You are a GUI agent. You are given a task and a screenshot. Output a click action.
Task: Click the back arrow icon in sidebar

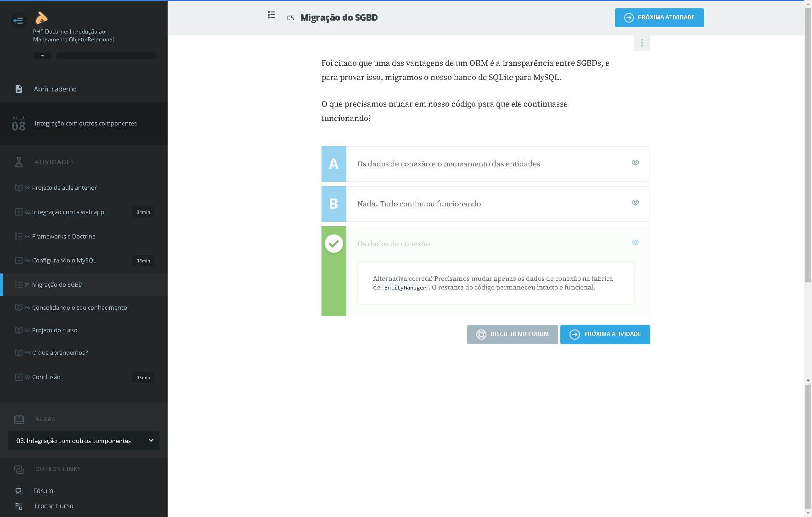(18, 20)
